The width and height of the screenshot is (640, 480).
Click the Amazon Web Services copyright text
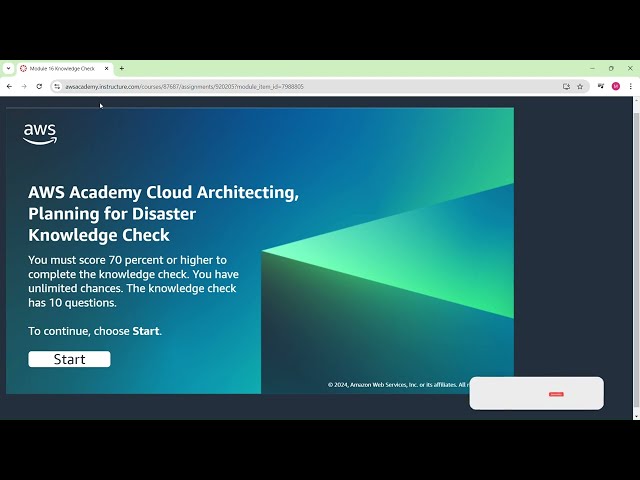[398, 385]
